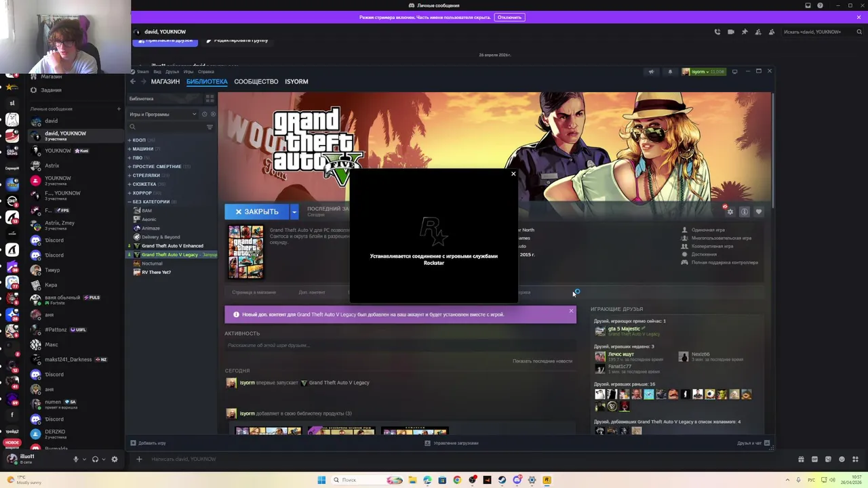Open Chrome from the taskbar
The width and height of the screenshot is (868, 488).
(457, 480)
